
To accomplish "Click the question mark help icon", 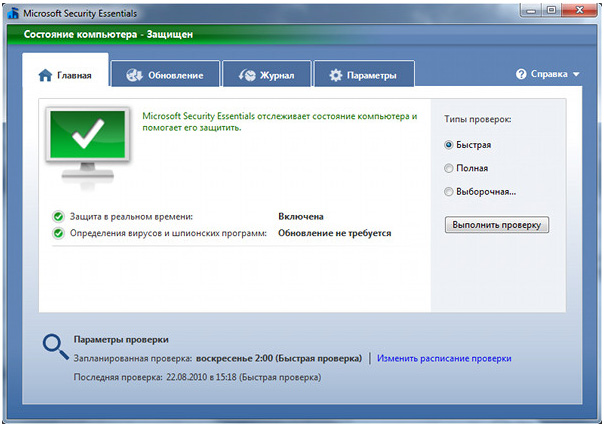I will (521, 74).
